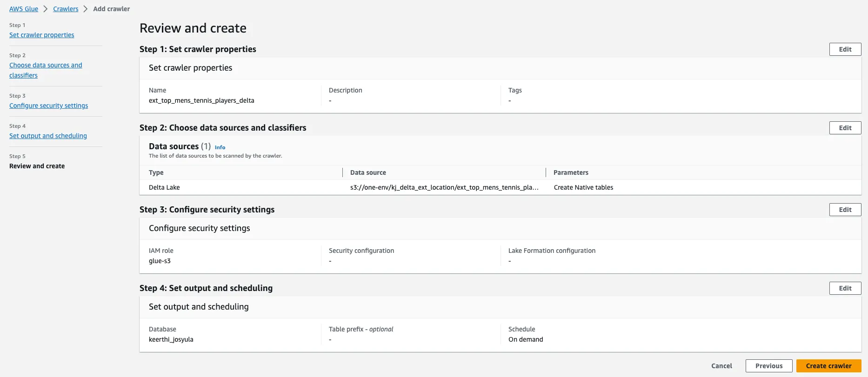868x377 pixels.
Task: Edit Step 1 crawler properties
Action: 845,49
